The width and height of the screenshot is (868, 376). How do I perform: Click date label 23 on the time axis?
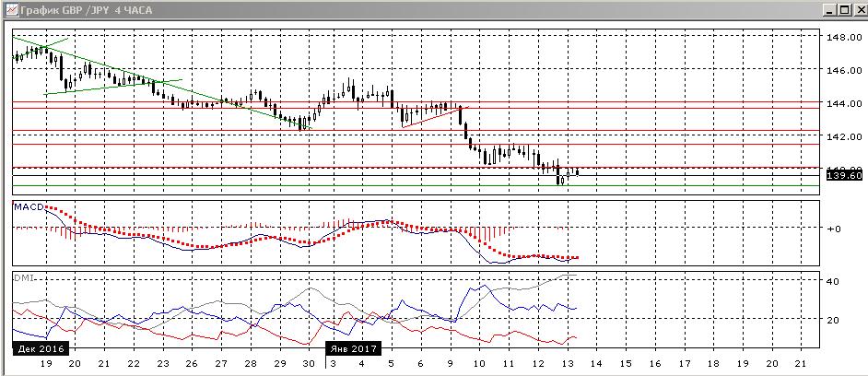(162, 364)
